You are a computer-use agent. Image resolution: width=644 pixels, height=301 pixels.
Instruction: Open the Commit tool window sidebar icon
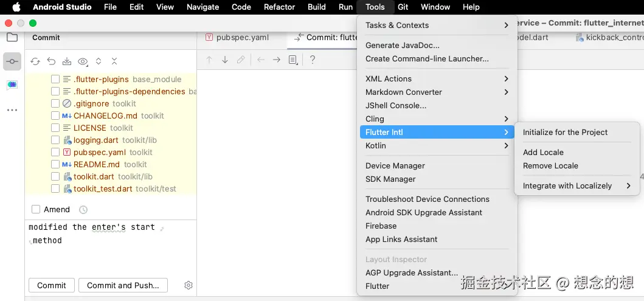point(12,61)
